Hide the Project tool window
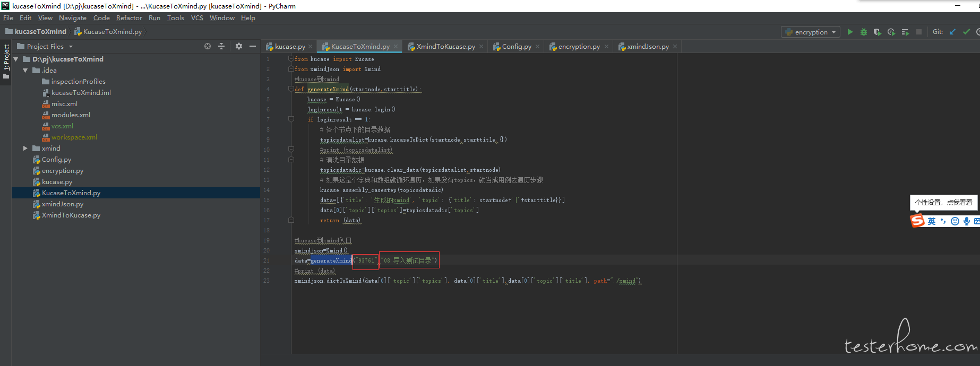The width and height of the screenshot is (980, 366). click(253, 46)
